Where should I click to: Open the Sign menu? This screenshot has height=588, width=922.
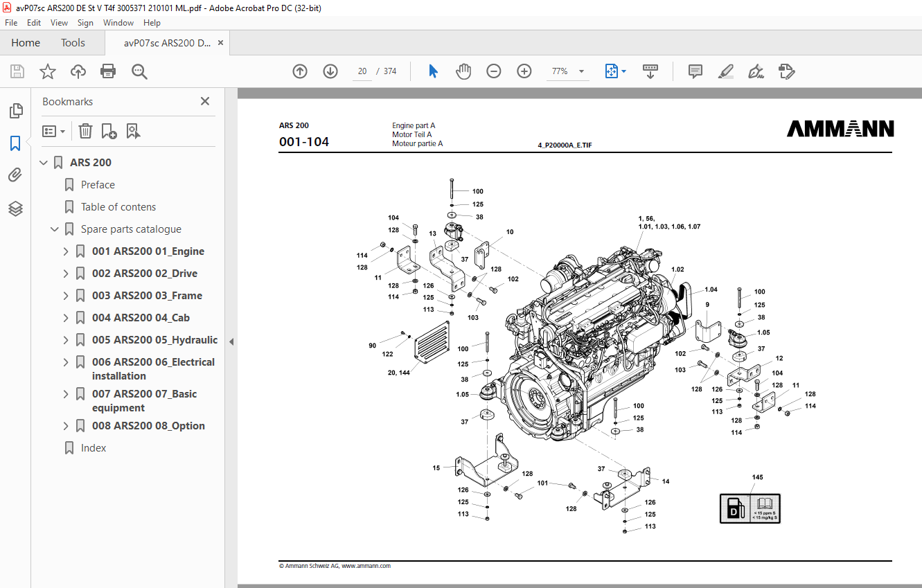(85, 23)
